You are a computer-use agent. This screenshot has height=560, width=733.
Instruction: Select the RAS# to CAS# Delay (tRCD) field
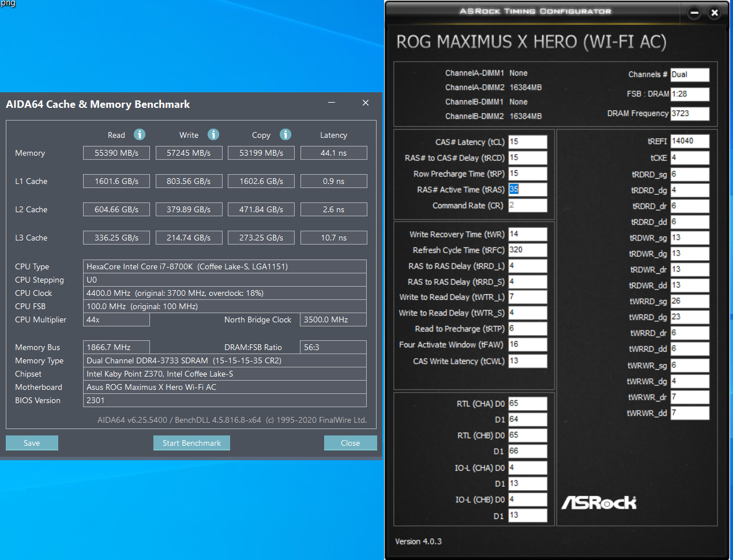click(x=528, y=157)
